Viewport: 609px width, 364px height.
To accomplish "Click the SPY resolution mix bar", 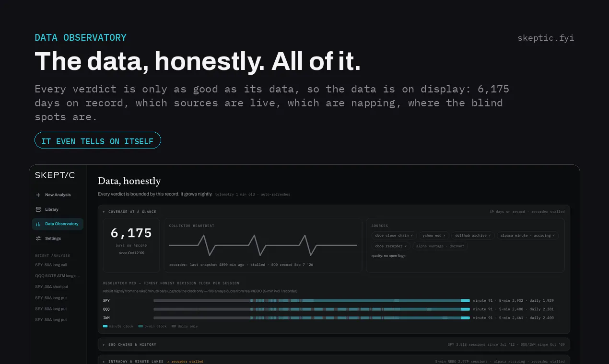I will 312,301.
